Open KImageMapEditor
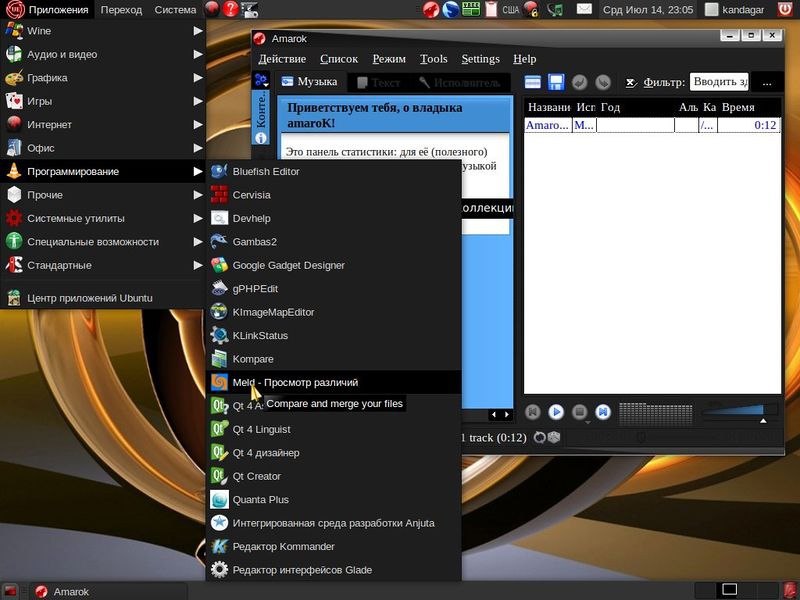The width and height of the screenshot is (800, 600). (x=334, y=312)
